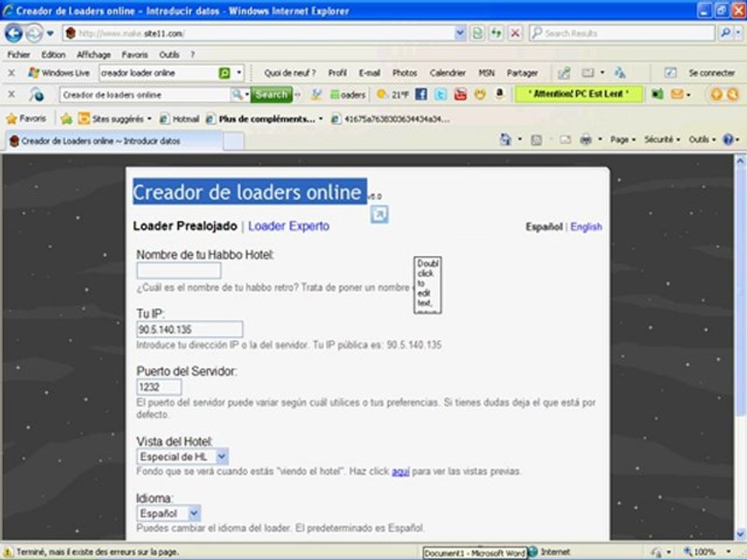The height and width of the screenshot is (560, 747).
Task: Close the search toolbar with X
Action: point(12,94)
